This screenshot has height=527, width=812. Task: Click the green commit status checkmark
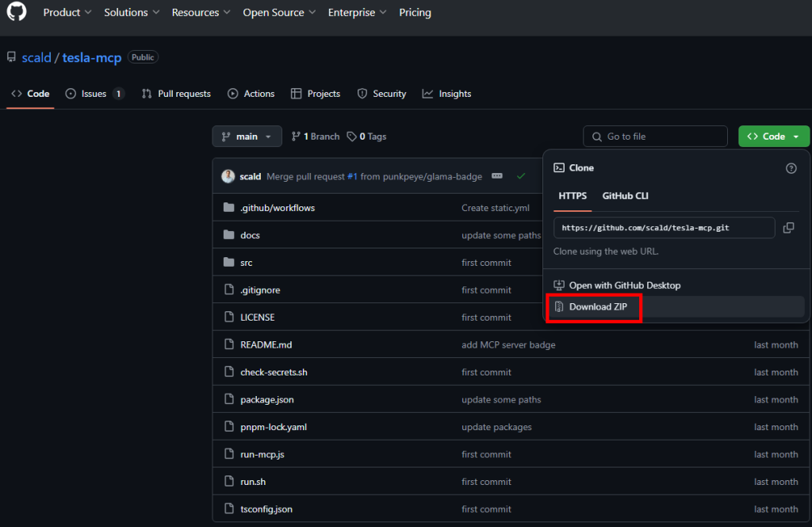(x=521, y=176)
